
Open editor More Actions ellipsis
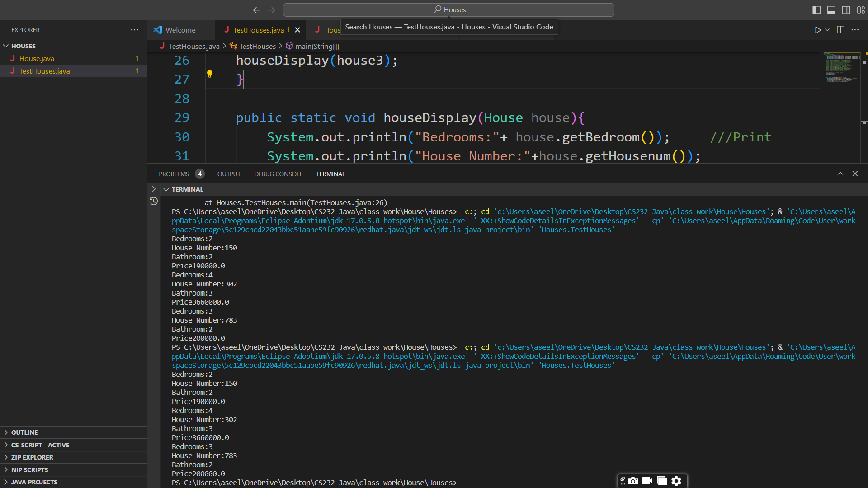(x=855, y=30)
